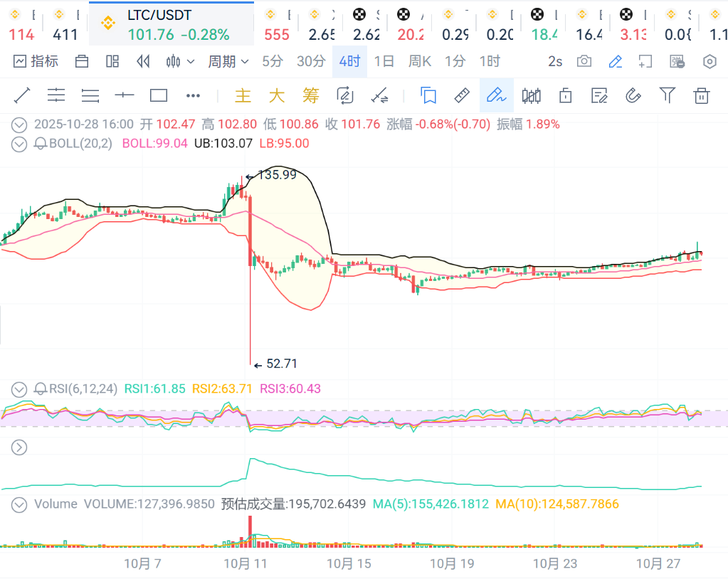The height and width of the screenshot is (579, 728).
Task: Open the candlestick chart type dropdown
Action: (x=179, y=62)
